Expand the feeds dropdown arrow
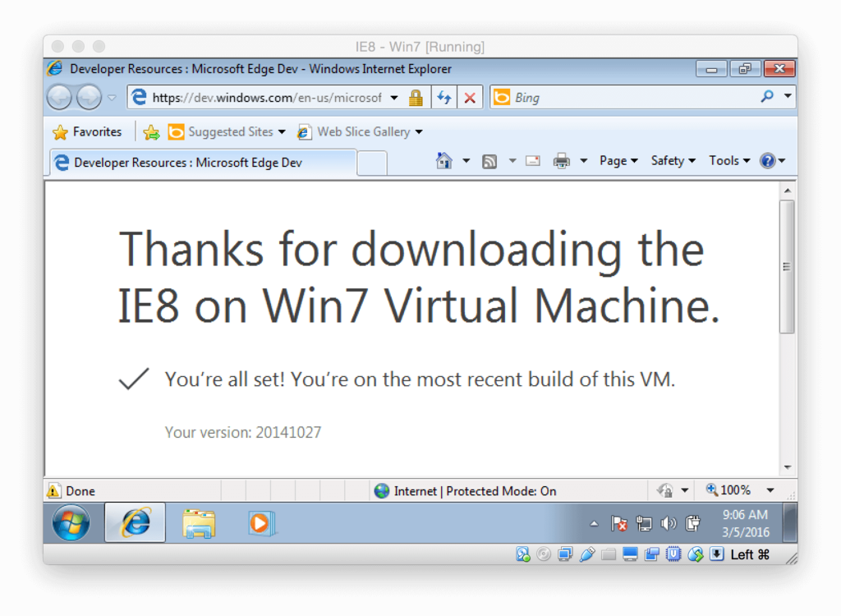 point(512,160)
